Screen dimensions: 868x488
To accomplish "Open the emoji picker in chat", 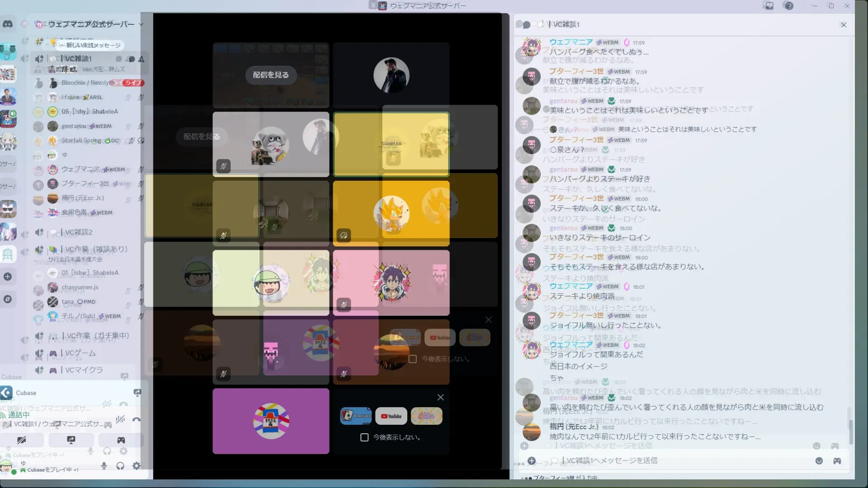I will [819, 461].
